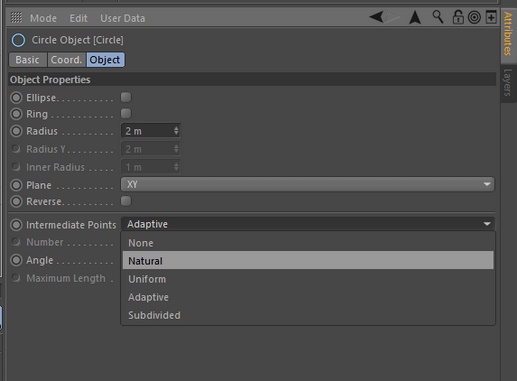Enable the Ellipse checkbox
Viewport: 517px width, 381px height.
click(126, 97)
